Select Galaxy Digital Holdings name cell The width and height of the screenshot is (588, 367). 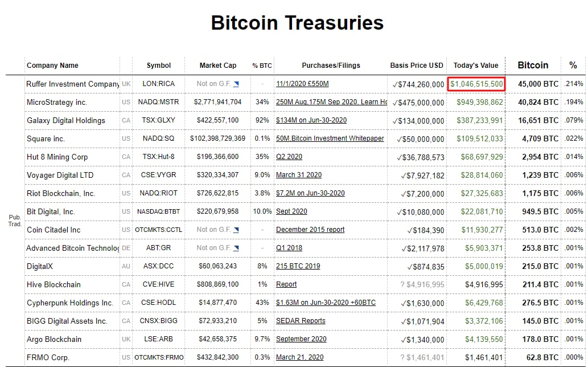click(72, 120)
